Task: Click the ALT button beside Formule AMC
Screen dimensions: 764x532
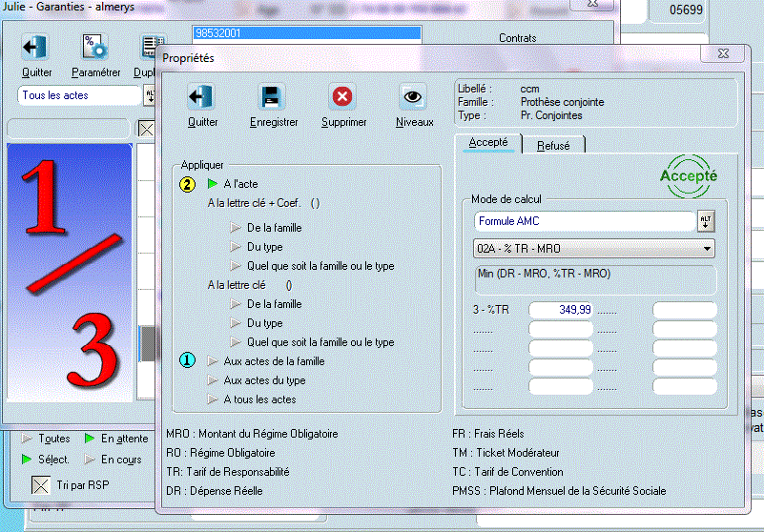Action: point(706,221)
